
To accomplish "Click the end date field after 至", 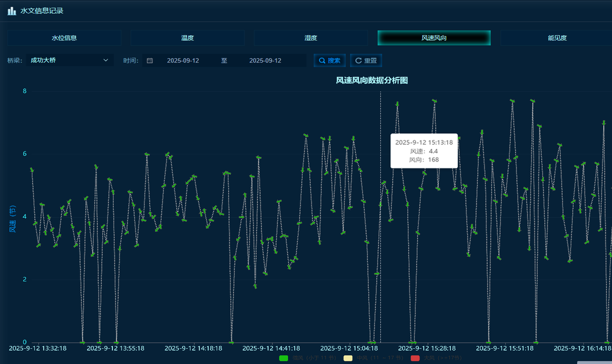I will 265,61.
